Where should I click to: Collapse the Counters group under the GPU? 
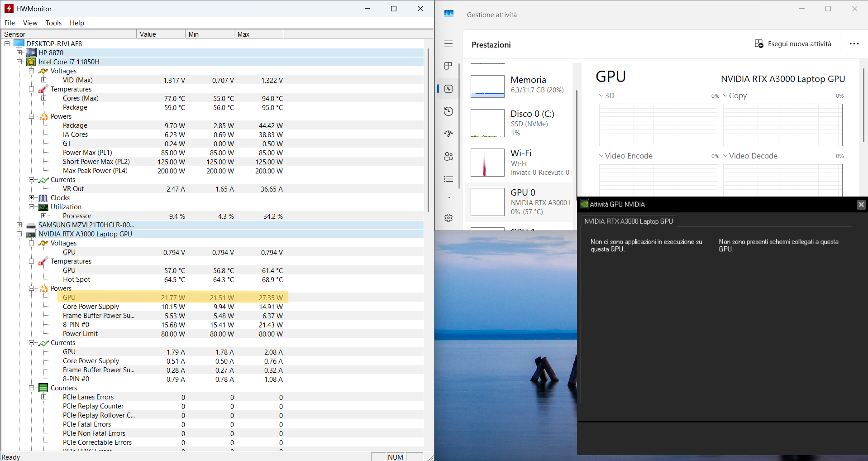[x=31, y=388]
